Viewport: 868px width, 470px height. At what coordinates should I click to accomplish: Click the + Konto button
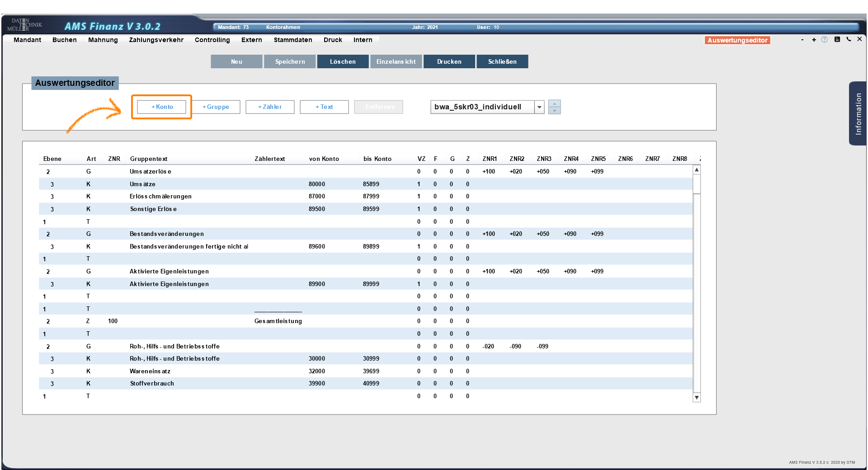pos(162,107)
